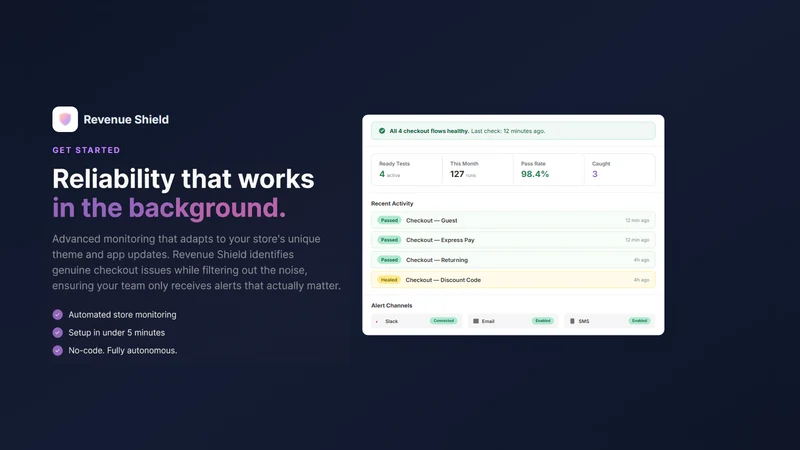Click the GET STARTED label
Viewport: 800px width, 450px height.
click(x=86, y=150)
